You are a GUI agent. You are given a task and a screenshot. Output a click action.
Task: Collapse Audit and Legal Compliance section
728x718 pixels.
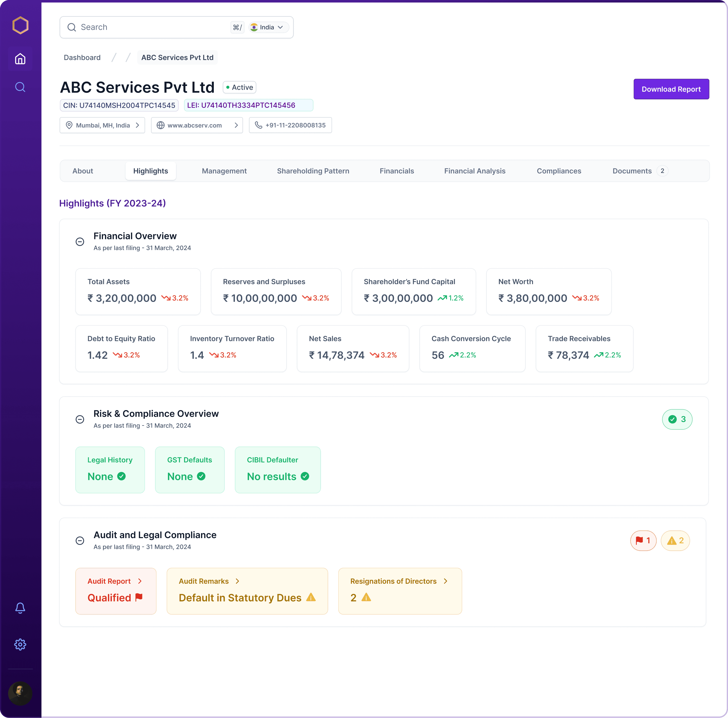click(x=80, y=540)
